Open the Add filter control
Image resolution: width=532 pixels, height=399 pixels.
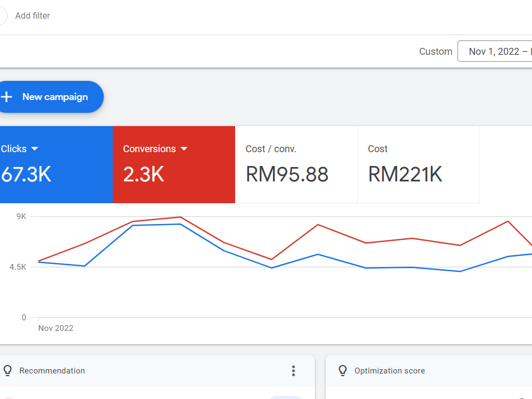[x=32, y=15]
